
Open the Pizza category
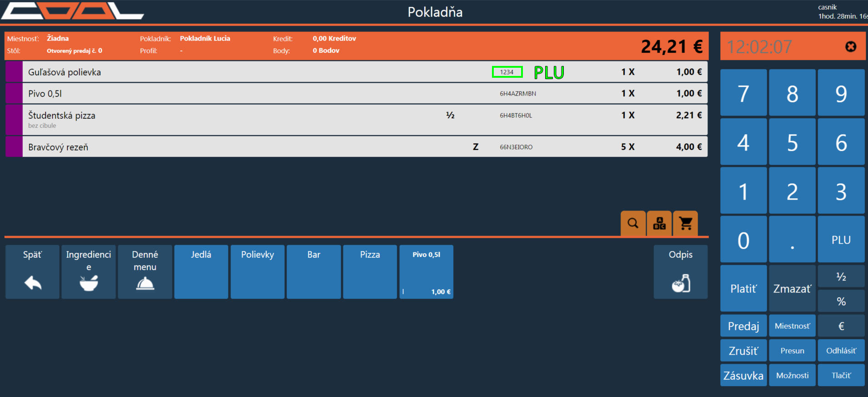pyautogui.click(x=370, y=272)
